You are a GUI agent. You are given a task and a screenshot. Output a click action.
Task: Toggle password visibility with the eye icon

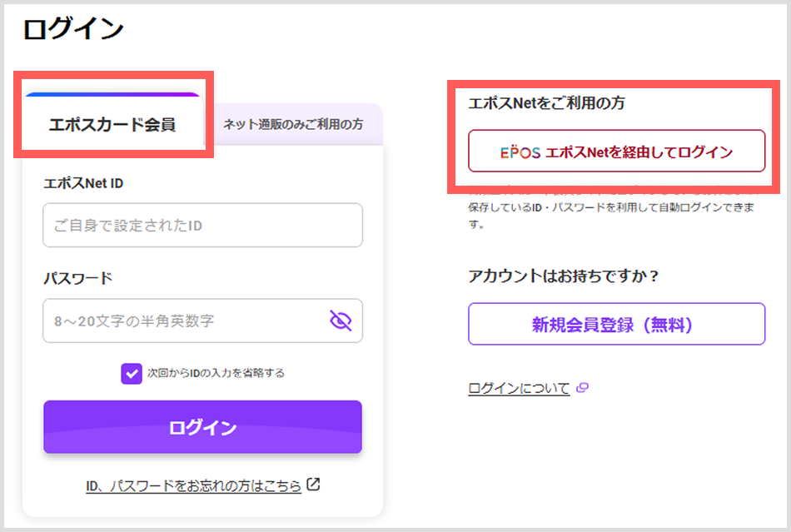click(x=341, y=321)
